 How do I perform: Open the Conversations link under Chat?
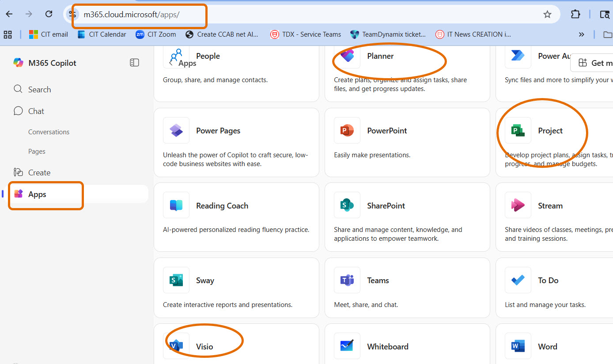pos(49,132)
